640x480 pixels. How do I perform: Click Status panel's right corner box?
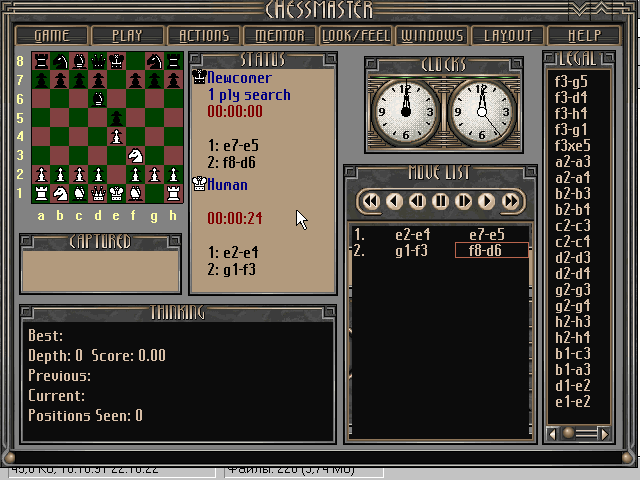tap(330, 59)
